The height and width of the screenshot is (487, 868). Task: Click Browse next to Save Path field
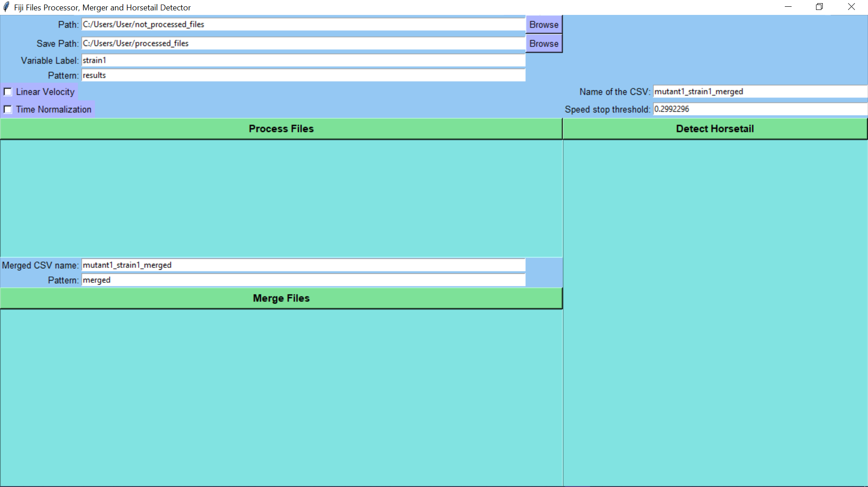pos(543,43)
